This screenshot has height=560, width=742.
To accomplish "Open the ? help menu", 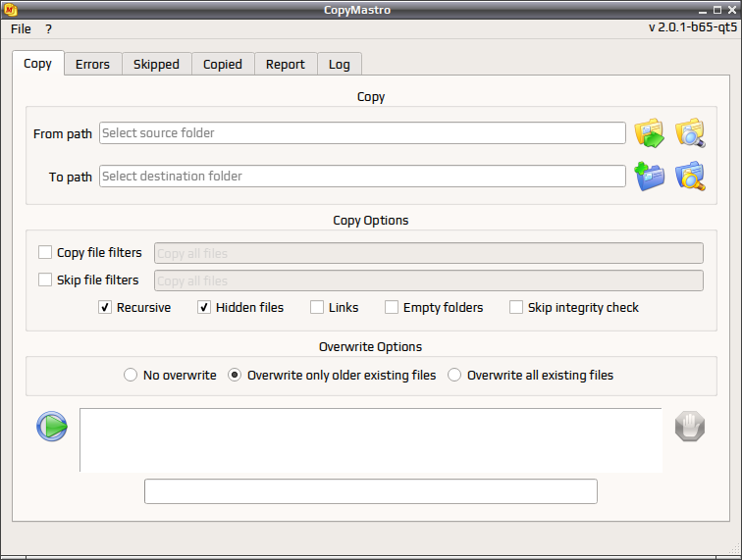I will click(48, 28).
